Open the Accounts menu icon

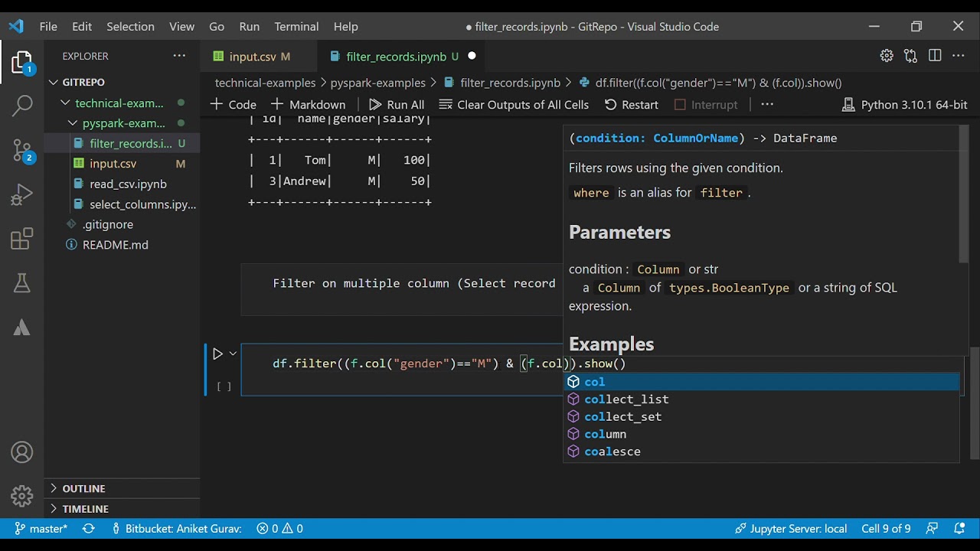tap(22, 452)
